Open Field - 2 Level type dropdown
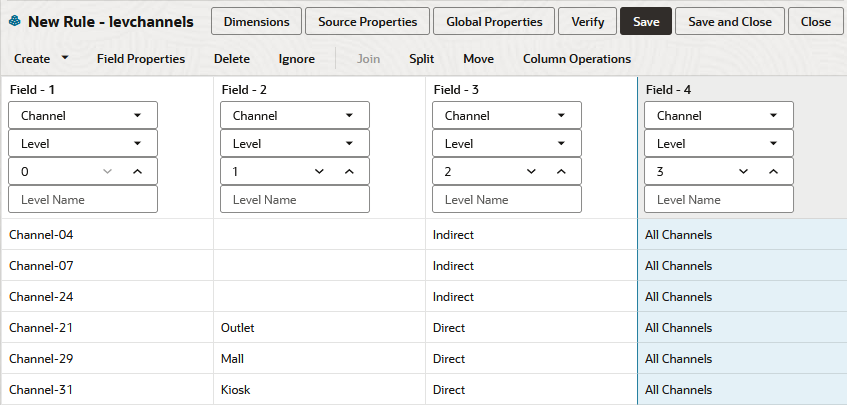 click(x=349, y=144)
